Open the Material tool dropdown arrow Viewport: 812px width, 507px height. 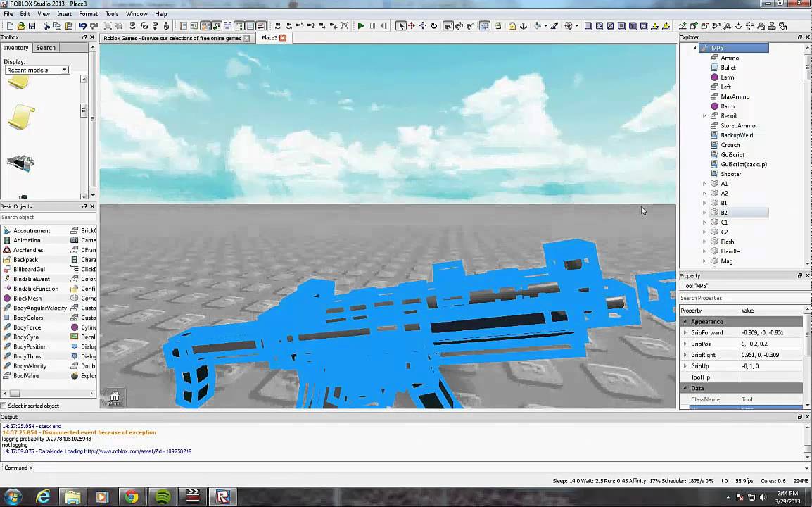click(x=576, y=25)
